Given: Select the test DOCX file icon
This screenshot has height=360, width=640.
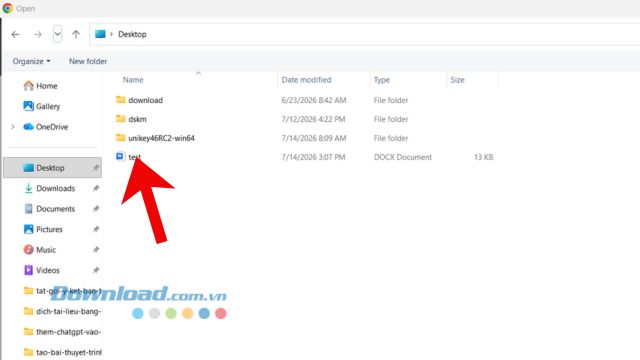Looking at the screenshot, I should point(120,156).
